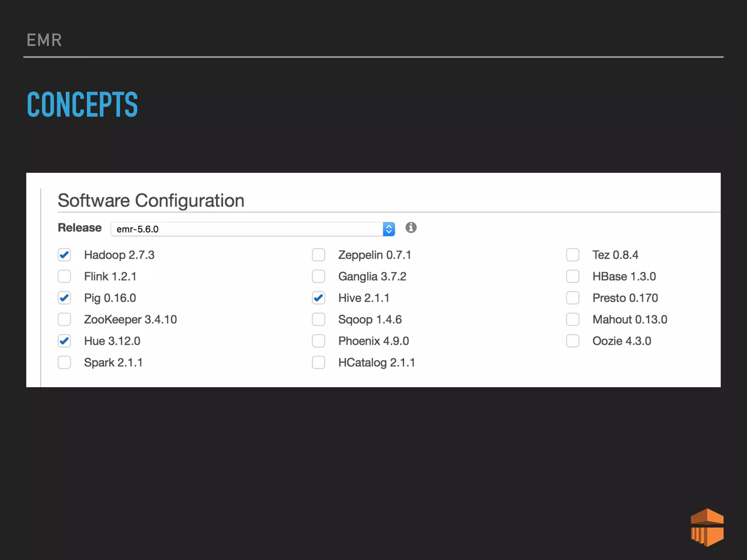Disable the Hue 3.12.0 checkbox
Viewport: 747px width, 560px height.
(x=64, y=341)
